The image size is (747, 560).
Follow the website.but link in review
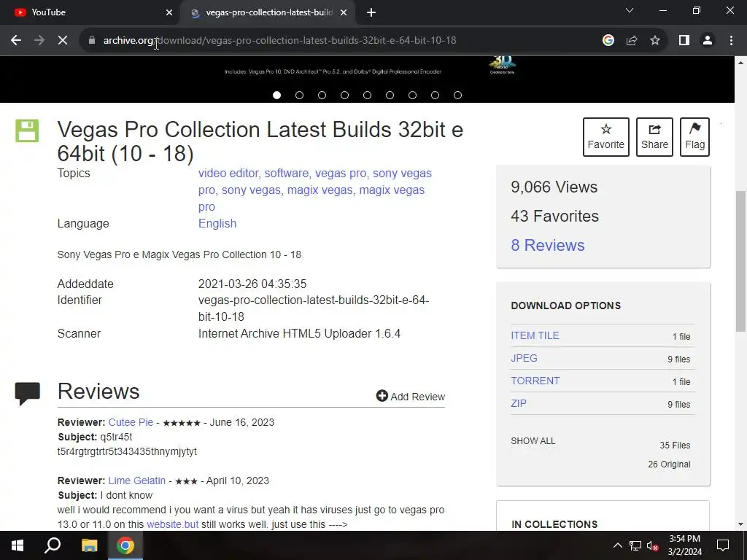coord(172,524)
